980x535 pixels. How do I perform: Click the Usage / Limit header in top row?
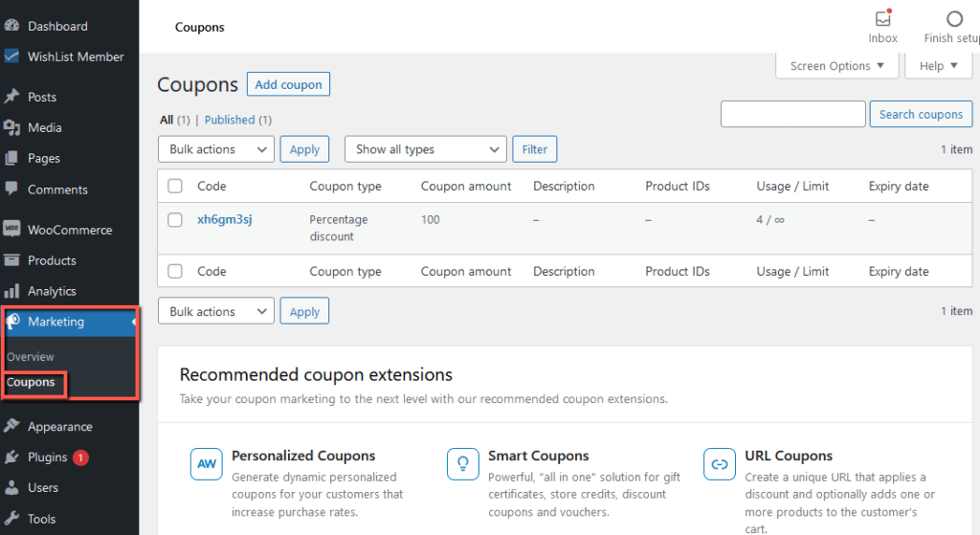tap(792, 186)
